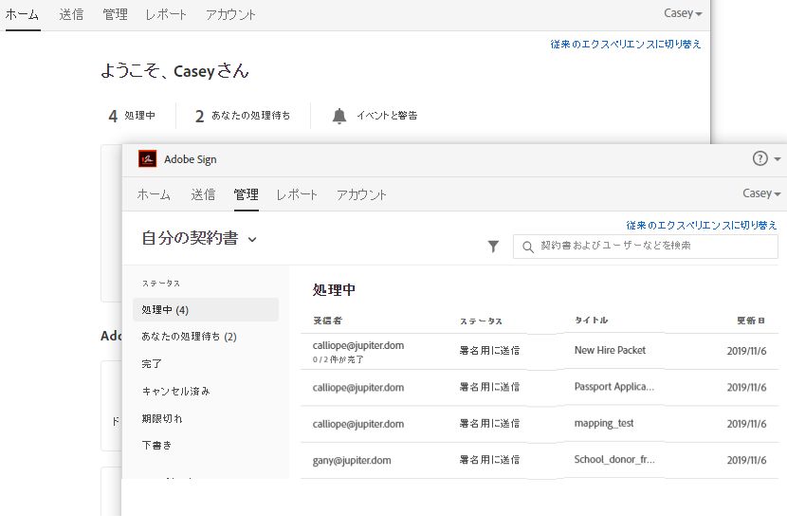Viewport: 787px width, 532px height.
Task: Open アカウント tab in back window
Action: (230, 14)
